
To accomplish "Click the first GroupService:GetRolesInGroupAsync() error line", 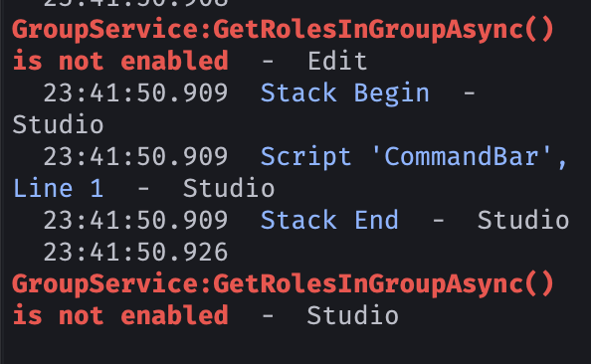I will [283, 30].
